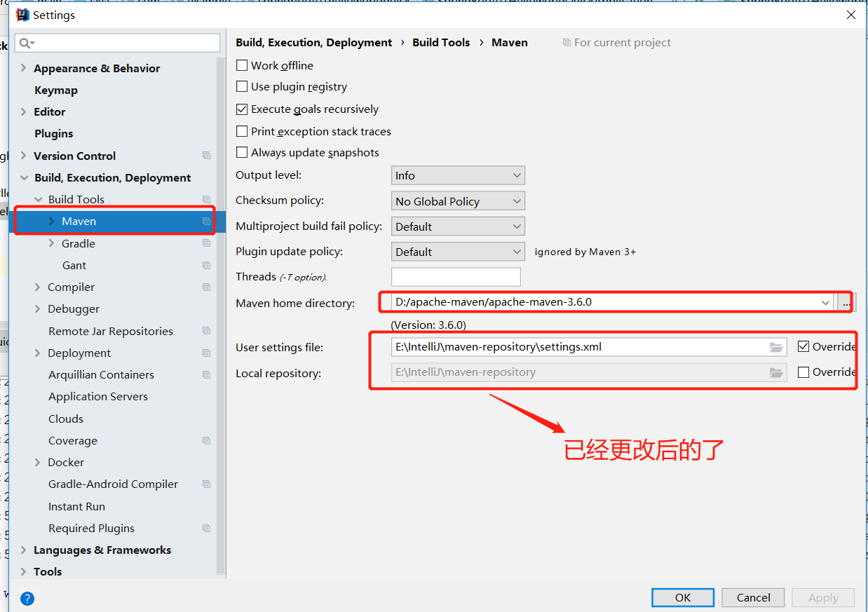
Task: Click project-level icon beside Build Tools
Action: 206,199
